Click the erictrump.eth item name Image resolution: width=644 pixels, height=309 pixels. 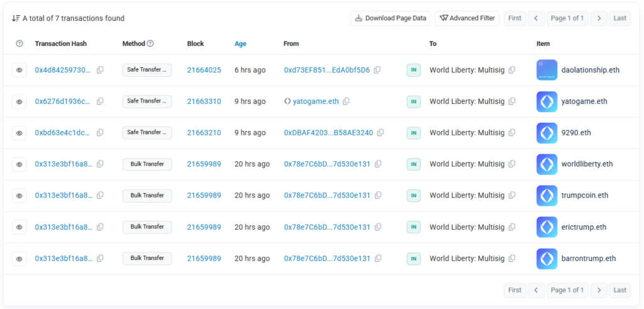tap(584, 227)
